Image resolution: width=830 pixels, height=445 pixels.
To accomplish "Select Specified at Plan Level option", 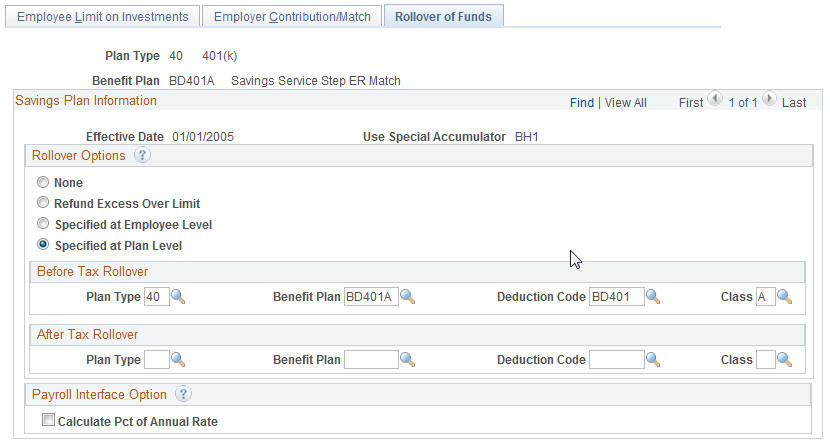I will point(43,244).
